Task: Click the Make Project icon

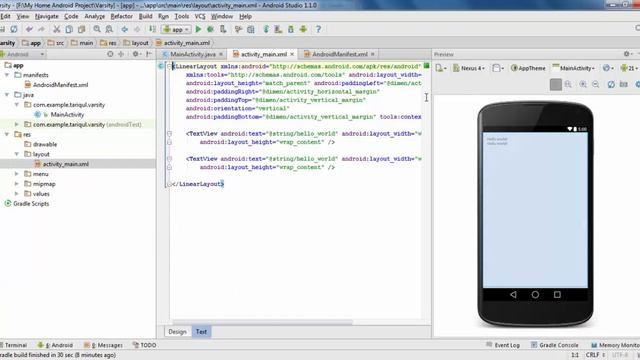Action: (152, 29)
